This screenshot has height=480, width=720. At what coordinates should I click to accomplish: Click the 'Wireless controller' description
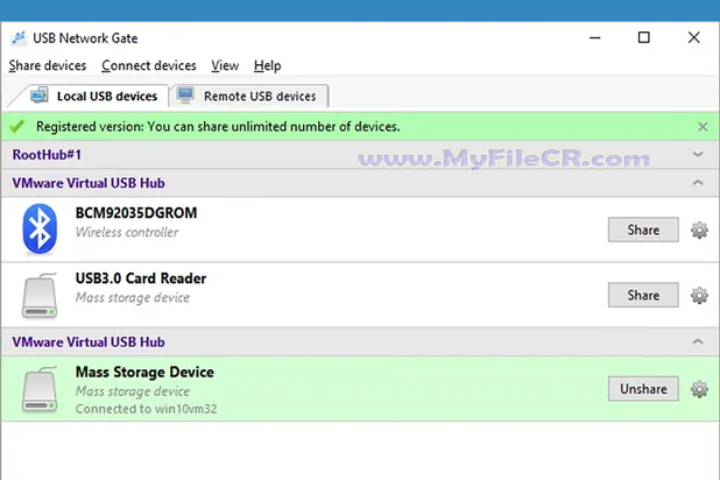click(x=127, y=232)
